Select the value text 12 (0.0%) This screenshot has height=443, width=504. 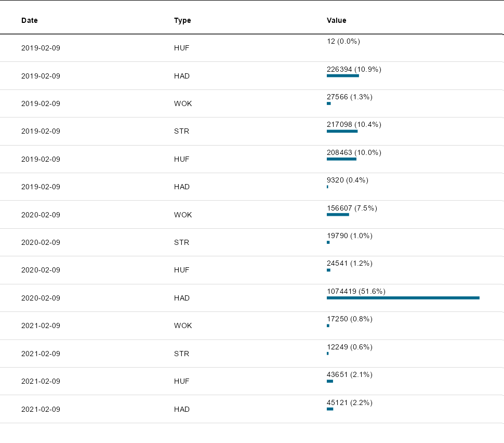pyautogui.click(x=343, y=41)
